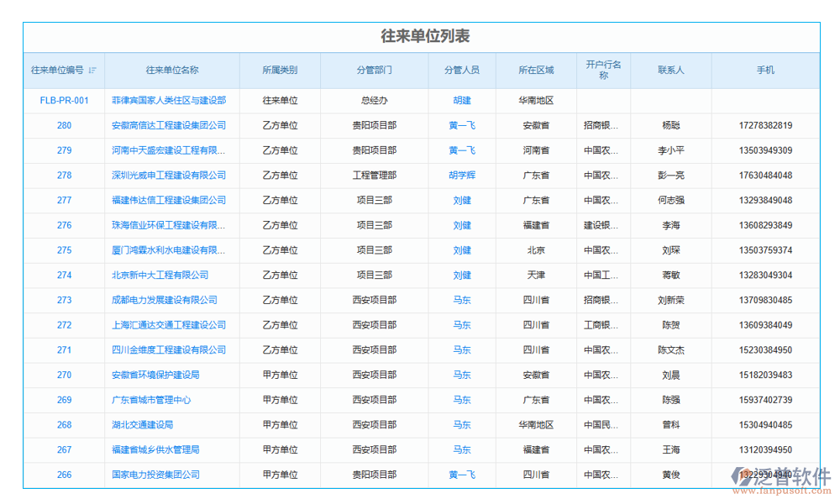Click 黄一飞 in the 贵阳项目部 row
Image resolution: width=840 pixels, height=504 pixels.
tap(460, 125)
